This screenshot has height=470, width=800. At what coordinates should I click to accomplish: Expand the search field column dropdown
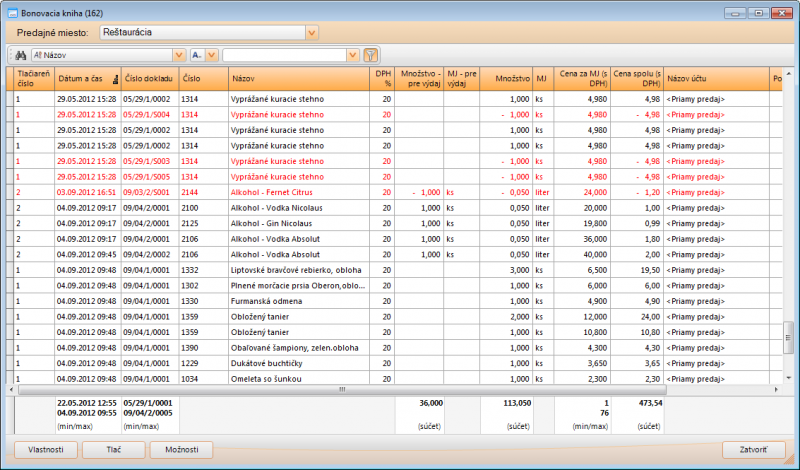(x=179, y=55)
